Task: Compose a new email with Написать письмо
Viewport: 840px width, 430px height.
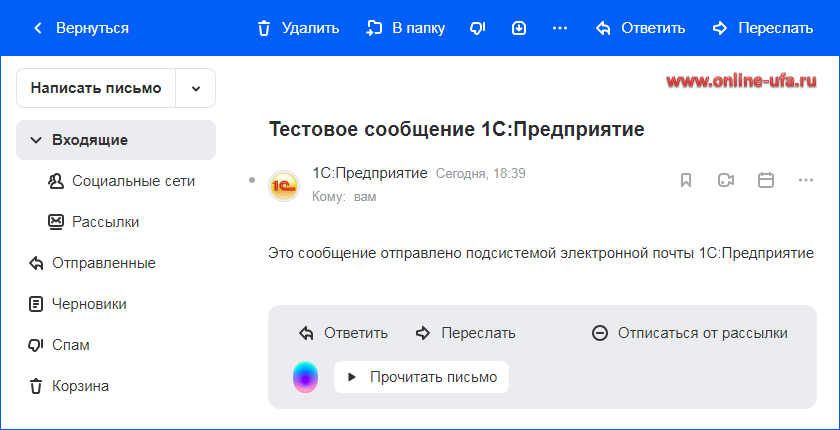Action: click(96, 88)
